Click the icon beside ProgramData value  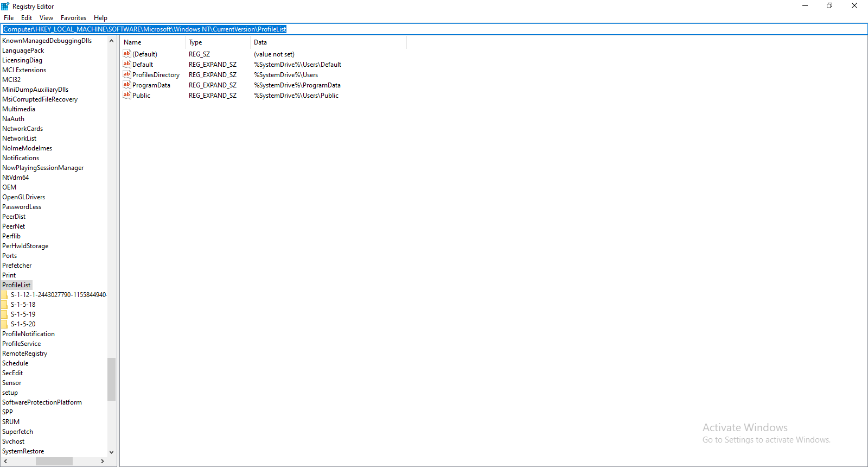[x=127, y=85]
